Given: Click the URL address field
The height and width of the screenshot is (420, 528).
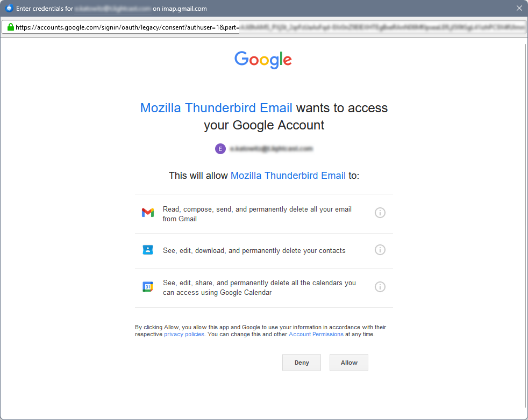Looking at the screenshot, I should point(263,27).
